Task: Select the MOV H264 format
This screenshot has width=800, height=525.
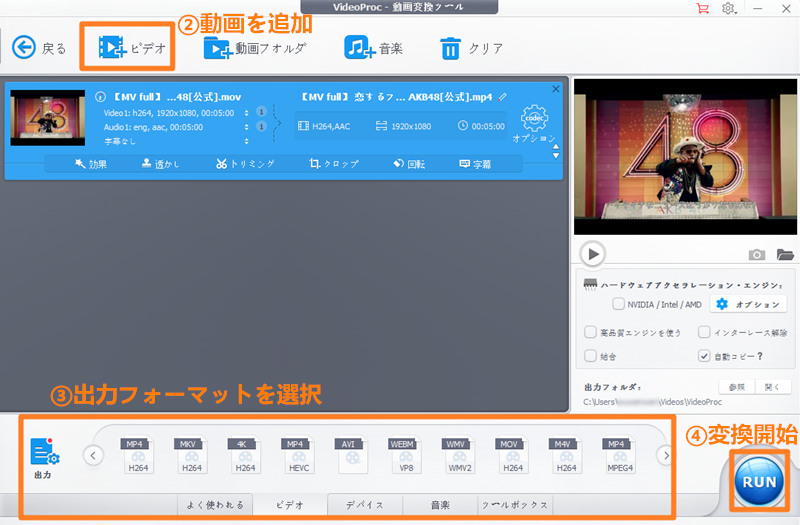Action: [x=513, y=455]
